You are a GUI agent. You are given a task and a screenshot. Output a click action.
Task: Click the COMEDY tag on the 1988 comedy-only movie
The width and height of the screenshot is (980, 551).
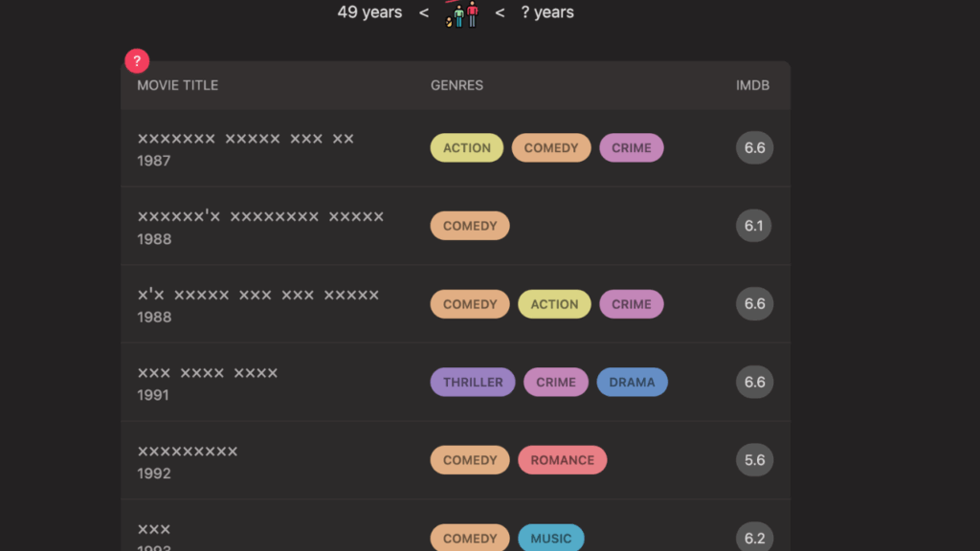(470, 226)
